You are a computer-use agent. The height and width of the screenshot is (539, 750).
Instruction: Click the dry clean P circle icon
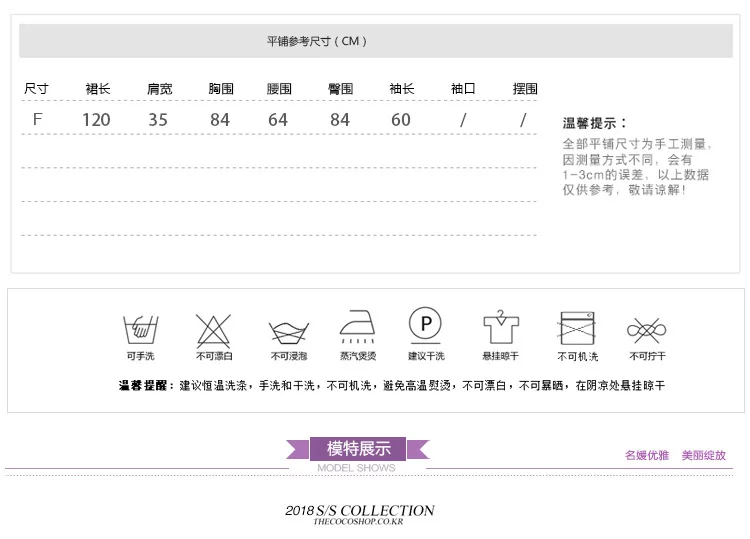click(x=425, y=325)
